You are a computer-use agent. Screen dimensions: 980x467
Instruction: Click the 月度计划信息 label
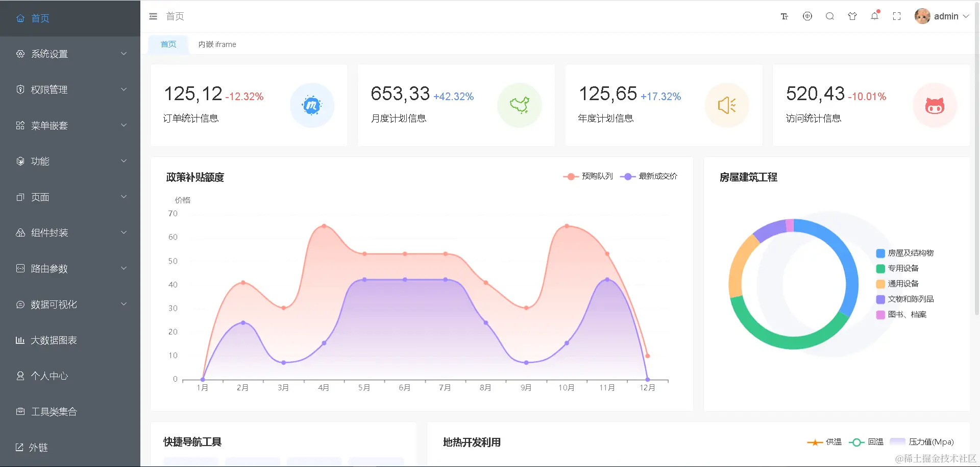(x=399, y=119)
